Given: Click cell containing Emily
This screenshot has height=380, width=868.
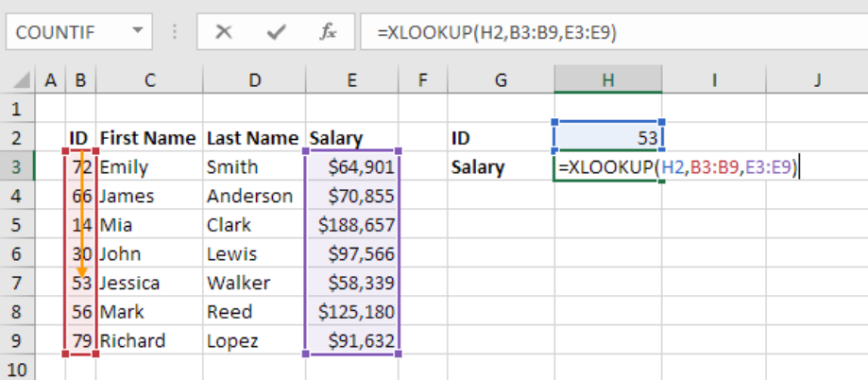Looking at the screenshot, I should point(149,166).
